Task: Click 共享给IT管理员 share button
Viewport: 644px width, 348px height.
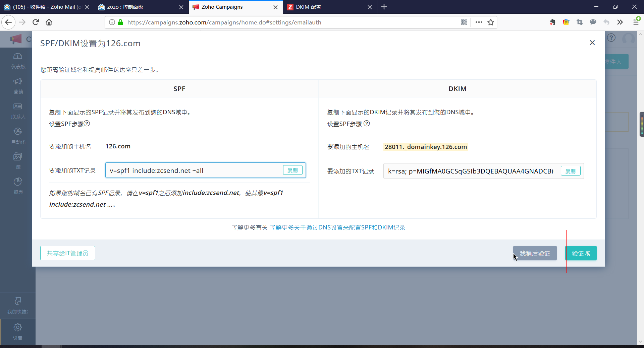Action: (x=68, y=253)
